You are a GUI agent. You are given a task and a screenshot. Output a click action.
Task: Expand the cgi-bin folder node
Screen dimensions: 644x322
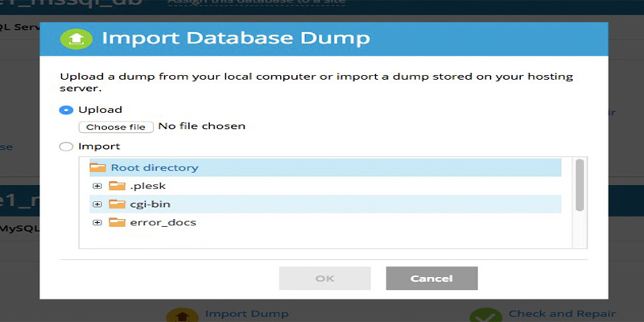[x=97, y=204]
